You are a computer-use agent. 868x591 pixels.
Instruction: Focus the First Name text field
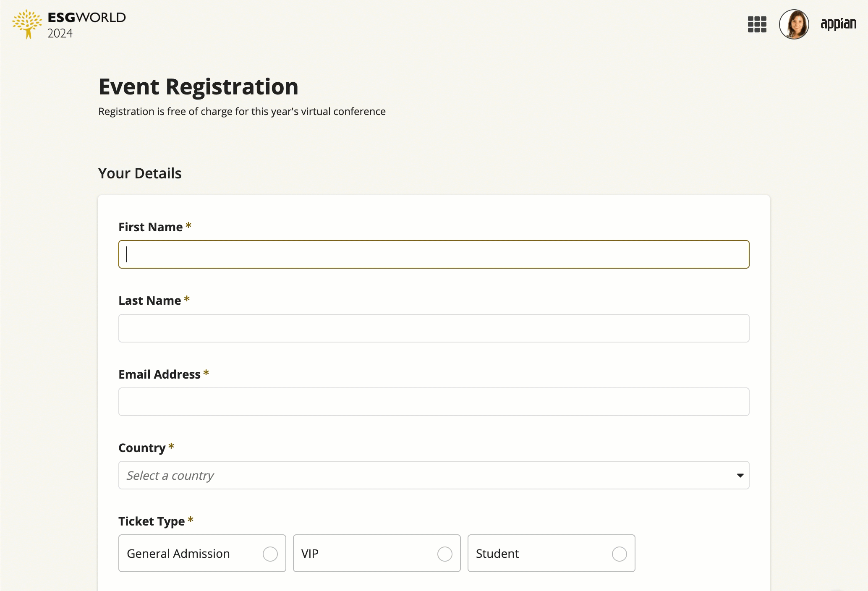tap(434, 254)
